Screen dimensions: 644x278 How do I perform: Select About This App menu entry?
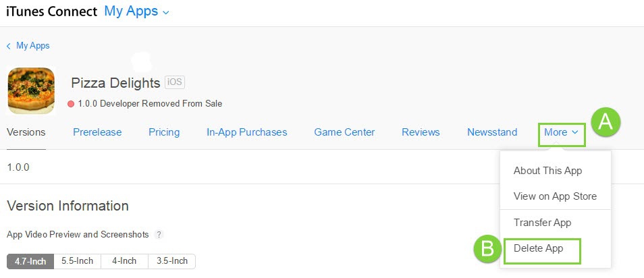point(547,171)
